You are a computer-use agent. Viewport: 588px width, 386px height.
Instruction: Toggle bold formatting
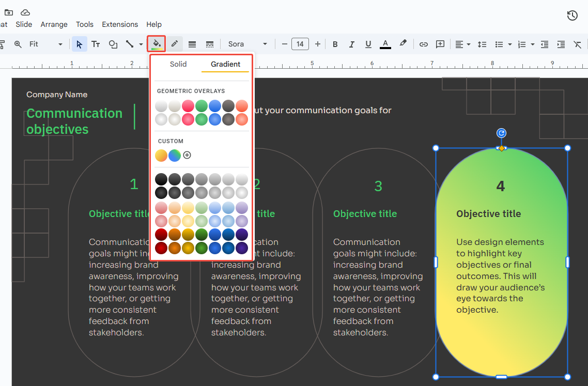coord(335,44)
